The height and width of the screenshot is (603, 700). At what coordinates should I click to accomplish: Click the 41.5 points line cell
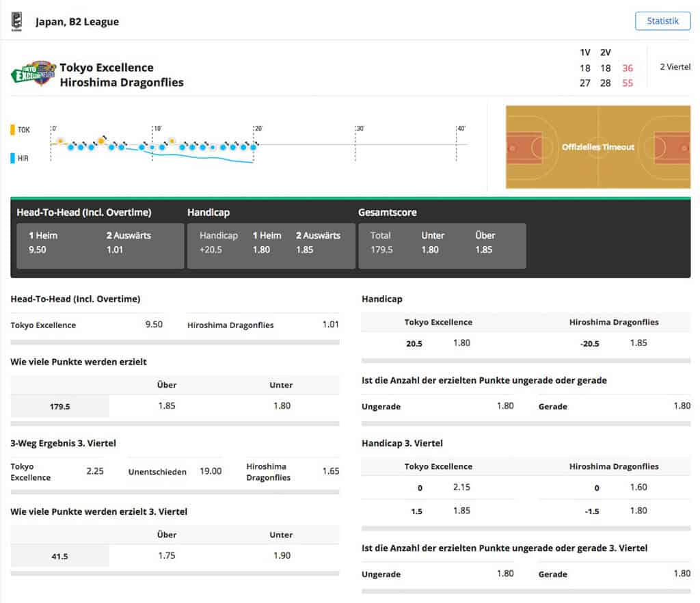click(x=60, y=556)
